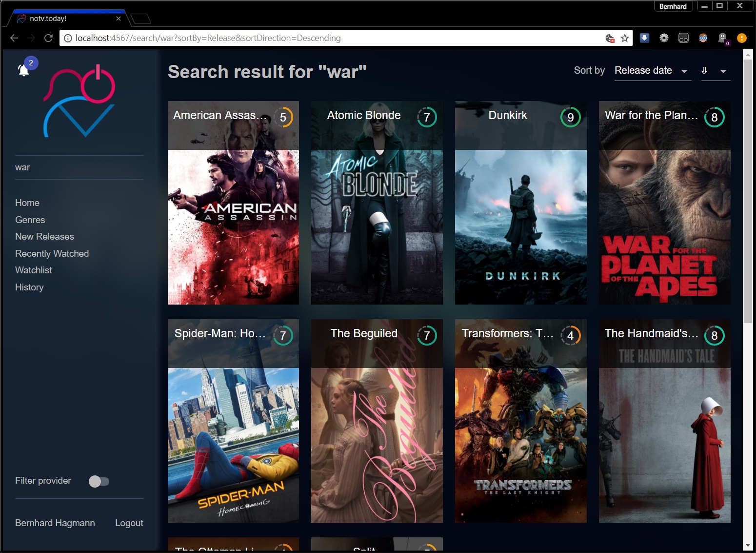Click the notification bell icon

[23, 70]
